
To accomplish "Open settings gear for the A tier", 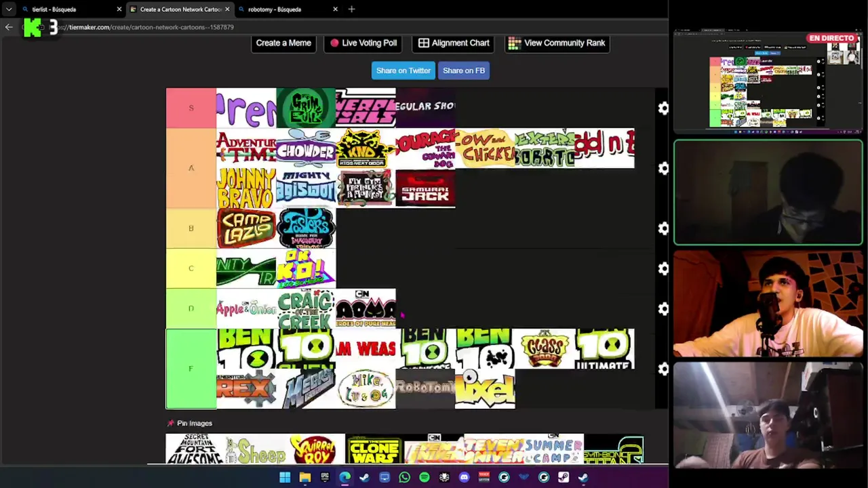I will tap(663, 168).
